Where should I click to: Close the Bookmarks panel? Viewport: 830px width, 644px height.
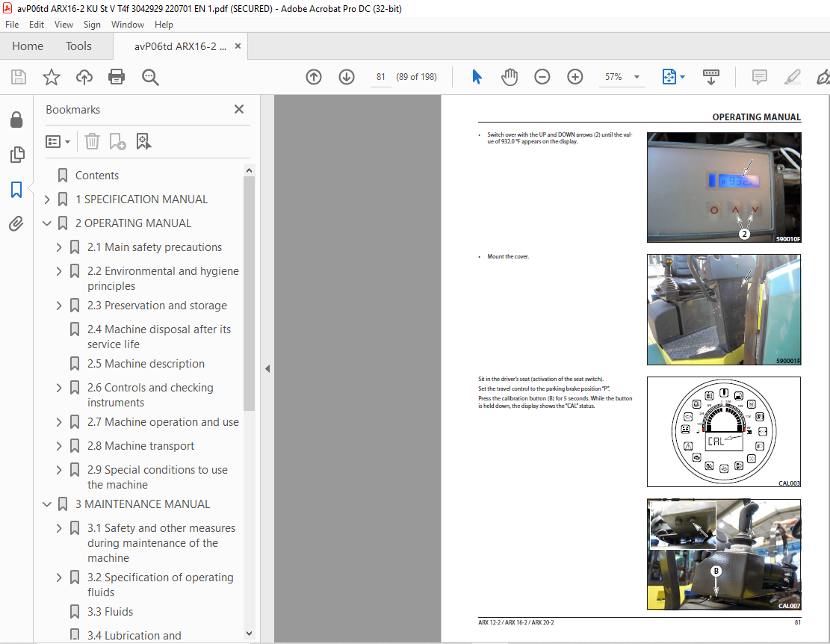click(x=239, y=109)
